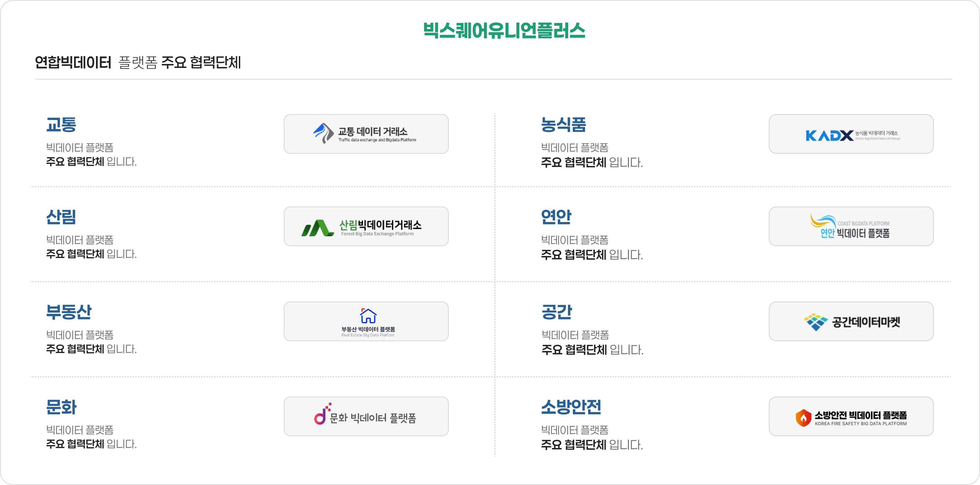Click the KADX blue lettering logo
Screen dimensions: 980x485
click(829, 135)
